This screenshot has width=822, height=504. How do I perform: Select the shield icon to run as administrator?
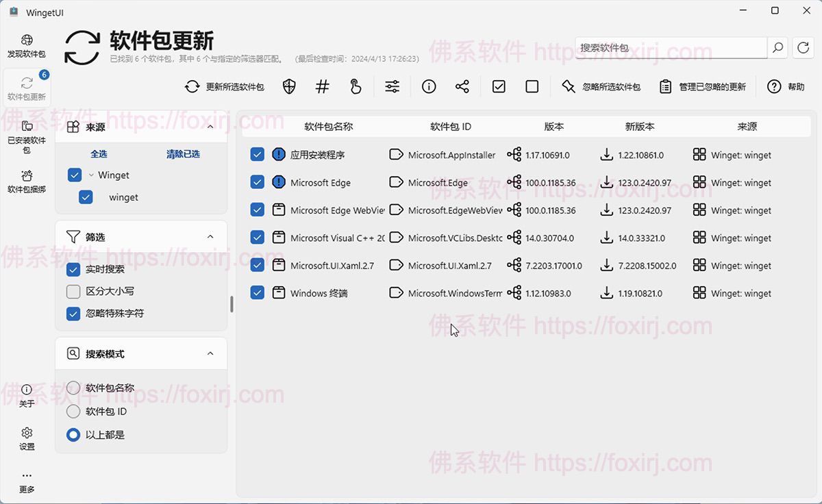point(288,86)
